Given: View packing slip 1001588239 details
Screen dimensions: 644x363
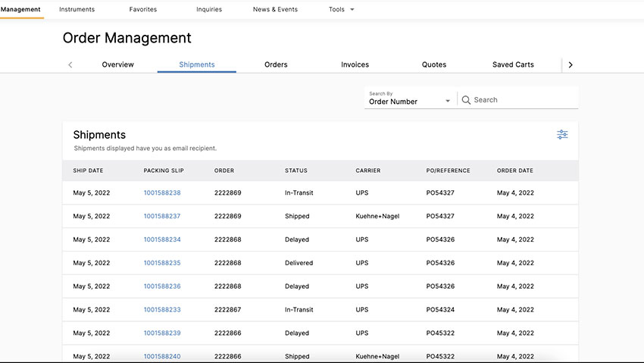Looking at the screenshot, I should coord(162,333).
